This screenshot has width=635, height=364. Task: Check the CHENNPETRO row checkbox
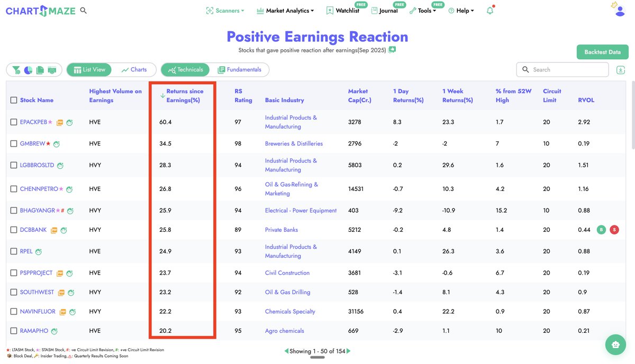pos(14,189)
